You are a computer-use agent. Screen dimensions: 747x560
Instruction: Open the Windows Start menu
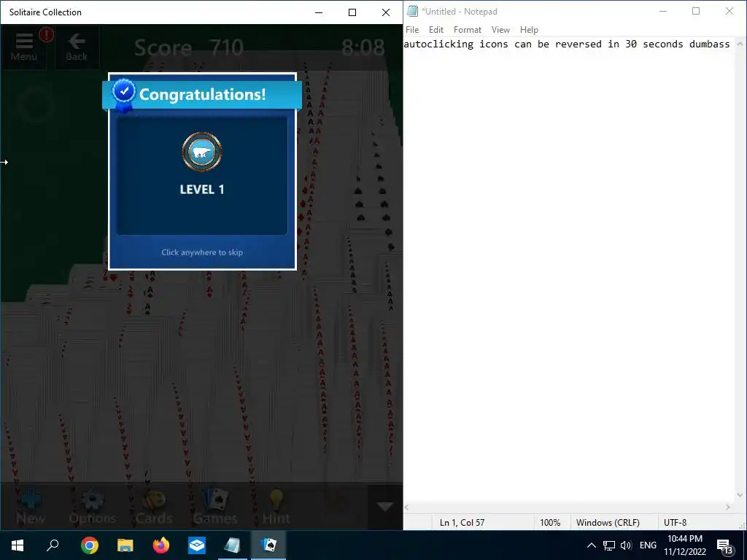pos(18,545)
